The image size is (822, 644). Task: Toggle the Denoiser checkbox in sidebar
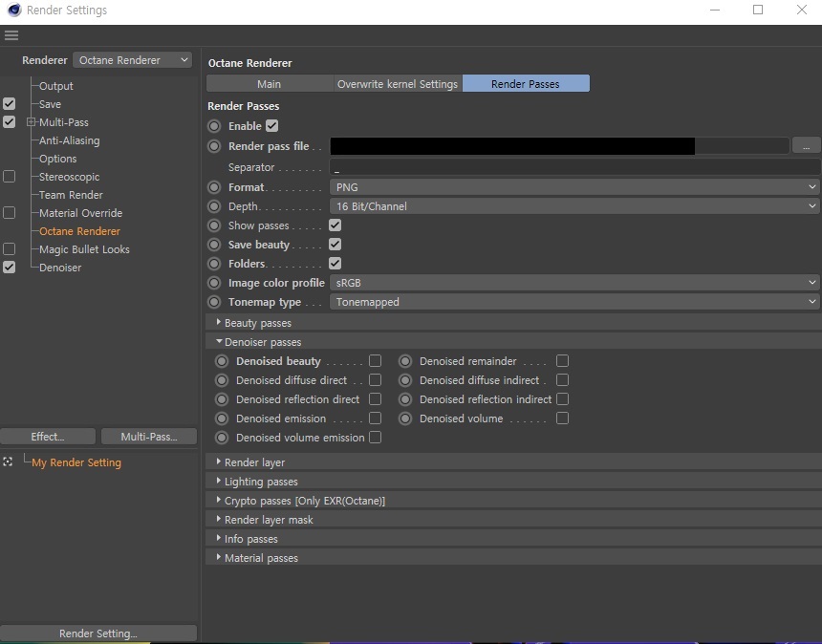click(10, 268)
